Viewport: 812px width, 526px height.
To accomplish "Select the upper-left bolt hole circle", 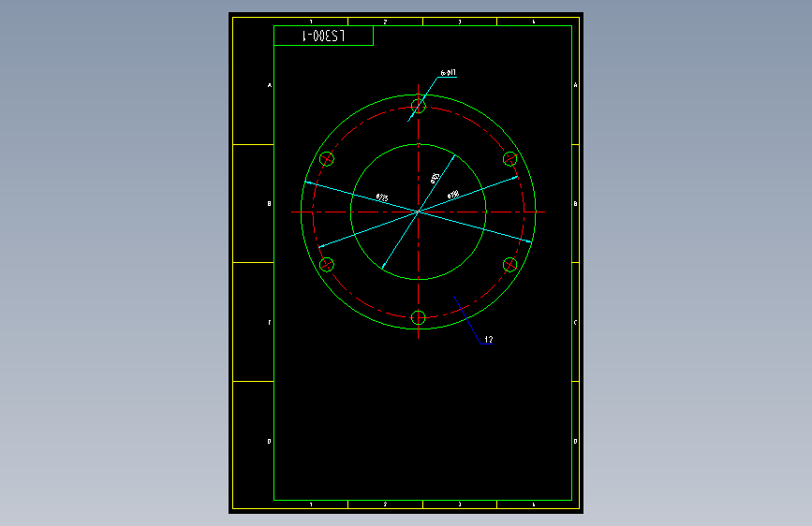I will [327, 159].
